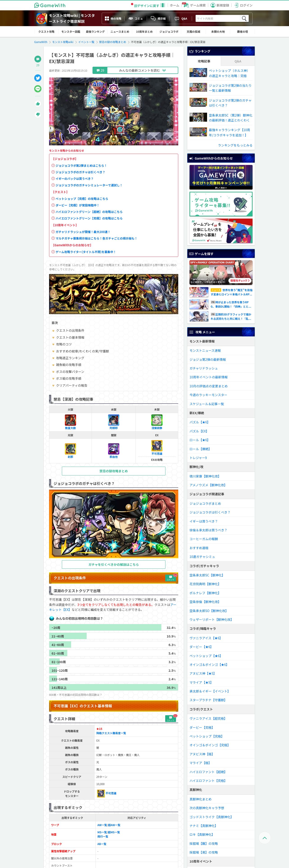This screenshot has height=868, width=289.
Task: Open ジョジョコラボ第2弾まとめはこちら link
Action: click(x=81, y=165)
